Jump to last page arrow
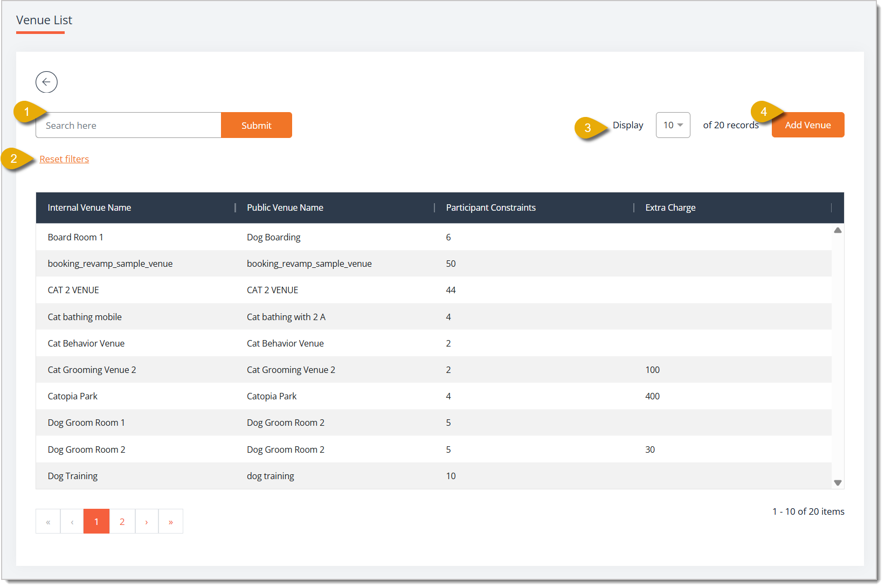 [171, 521]
